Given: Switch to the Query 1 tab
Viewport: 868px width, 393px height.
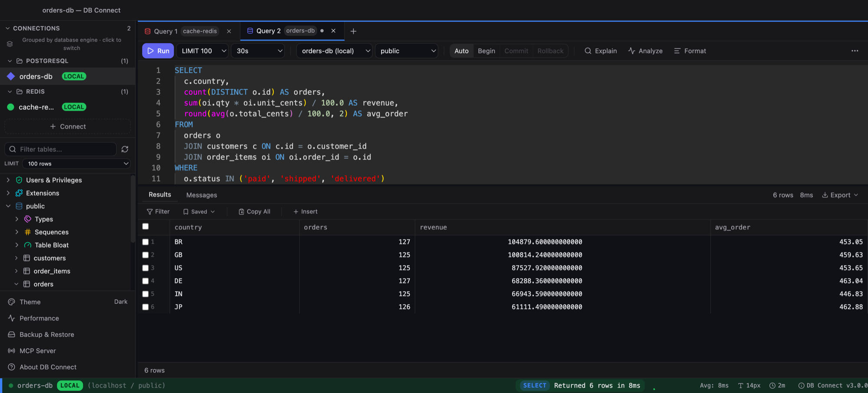Looking at the screenshot, I should [189, 31].
